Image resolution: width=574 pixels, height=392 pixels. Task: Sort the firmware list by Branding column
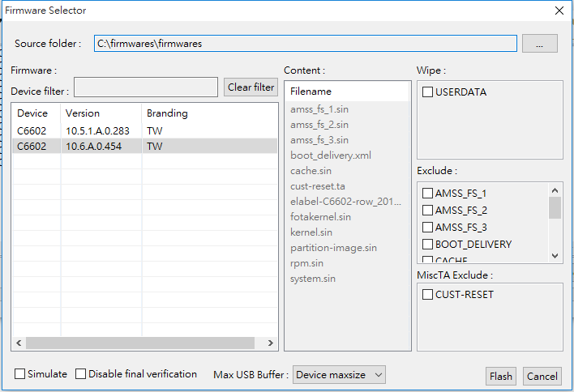tap(209, 113)
